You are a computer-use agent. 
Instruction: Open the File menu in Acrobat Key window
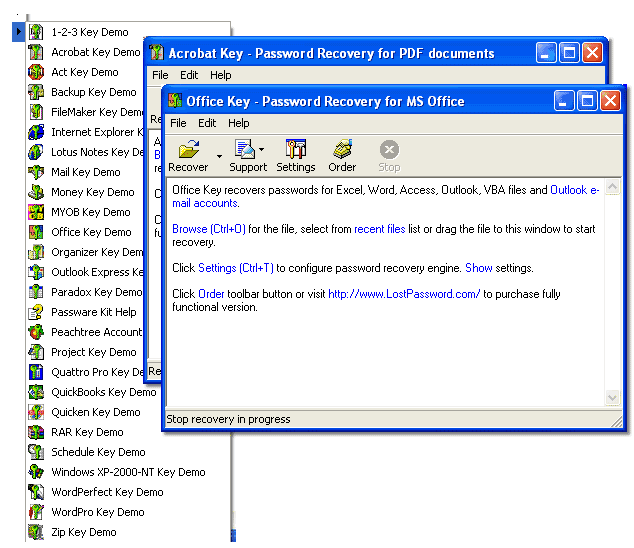click(160, 75)
